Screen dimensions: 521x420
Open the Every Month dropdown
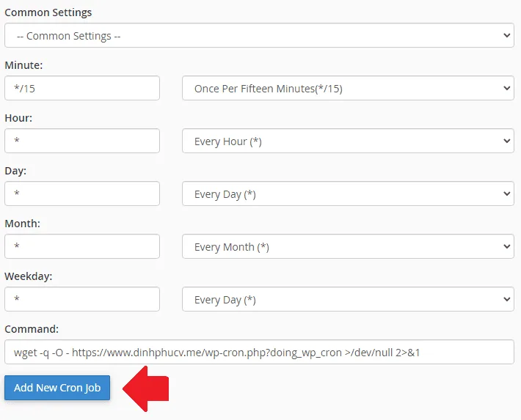[347, 247]
